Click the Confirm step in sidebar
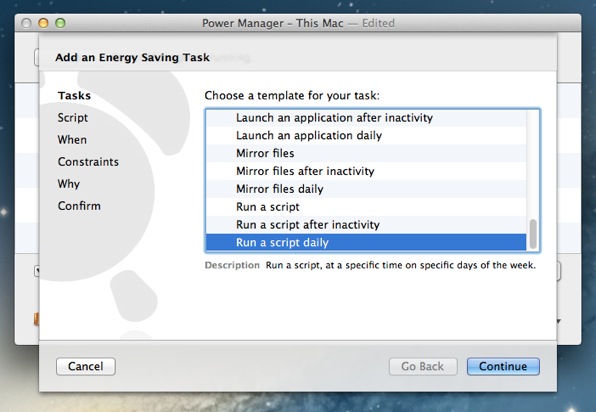This screenshot has height=412, width=596. [79, 206]
